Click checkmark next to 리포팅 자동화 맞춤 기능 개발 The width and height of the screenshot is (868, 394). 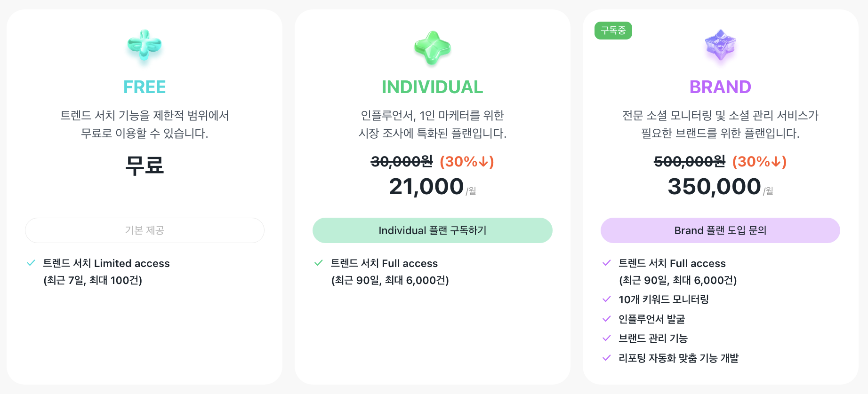click(x=607, y=358)
